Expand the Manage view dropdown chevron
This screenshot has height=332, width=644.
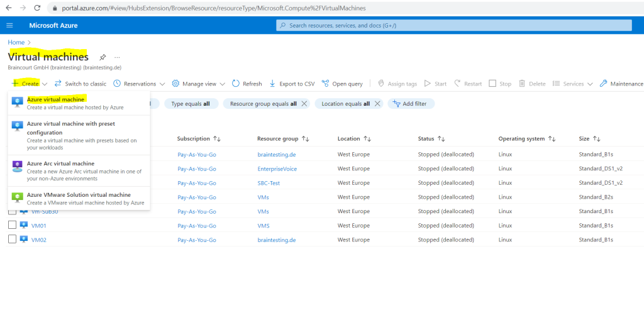coord(222,84)
